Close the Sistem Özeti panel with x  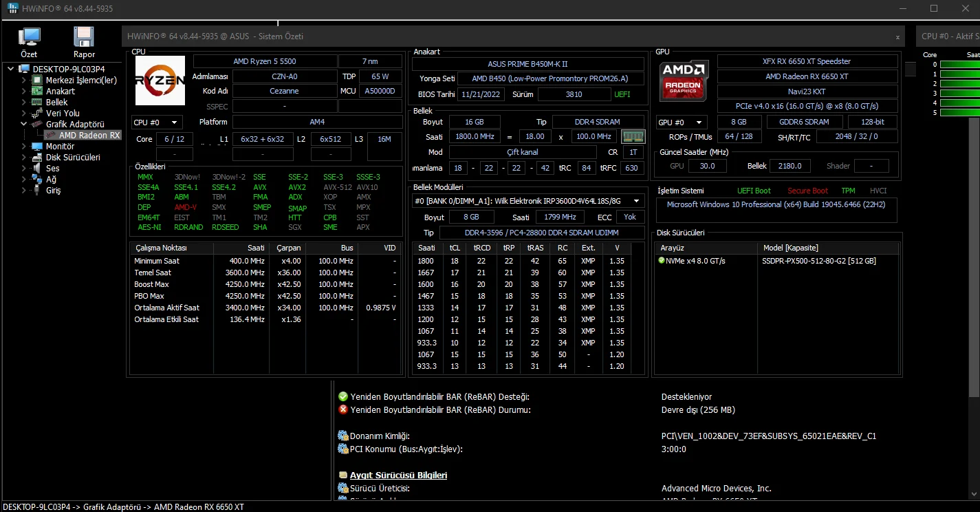click(x=897, y=36)
